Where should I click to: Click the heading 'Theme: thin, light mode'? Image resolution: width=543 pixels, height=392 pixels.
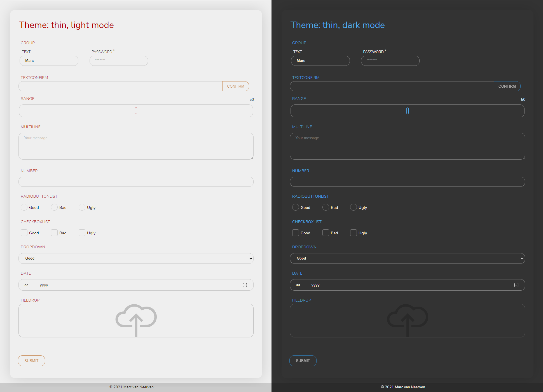pos(66,25)
